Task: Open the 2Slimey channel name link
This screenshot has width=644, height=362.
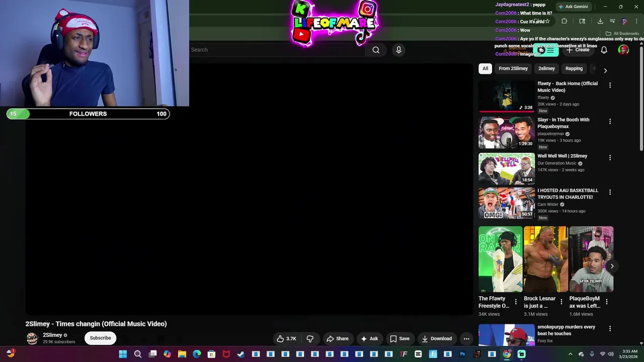Action: (x=52, y=335)
